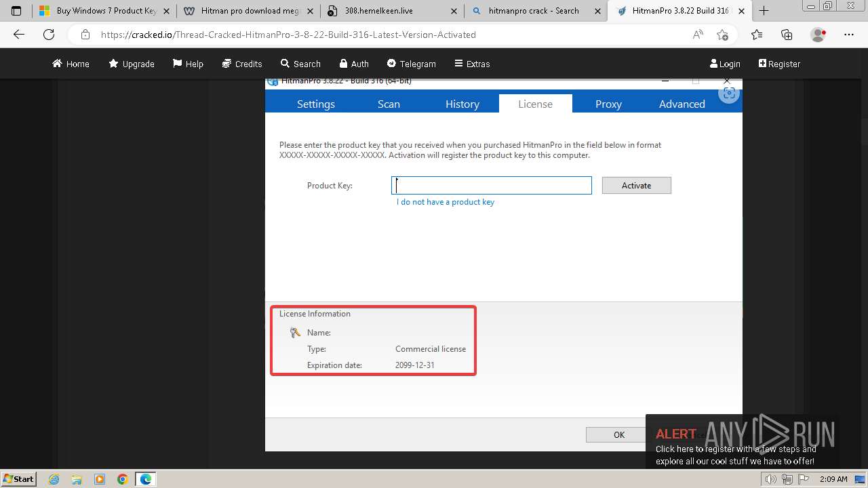Expand the Extras menu in site navigation
Image resolution: width=868 pixels, height=488 pixels.
[472, 64]
